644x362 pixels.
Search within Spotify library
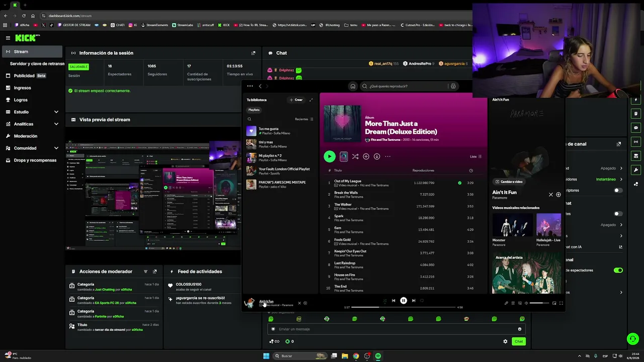point(249,119)
